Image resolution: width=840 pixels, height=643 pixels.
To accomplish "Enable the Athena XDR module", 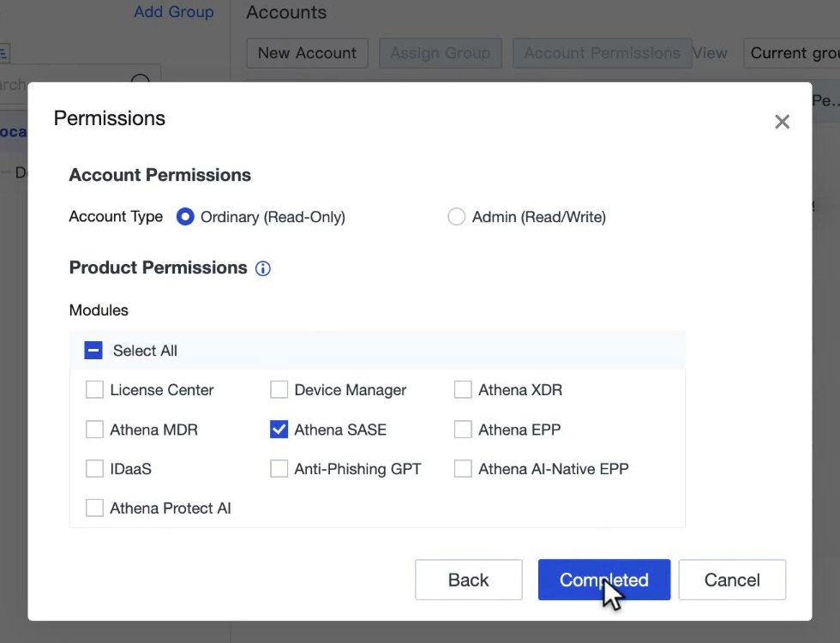I will pyautogui.click(x=463, y=389).
